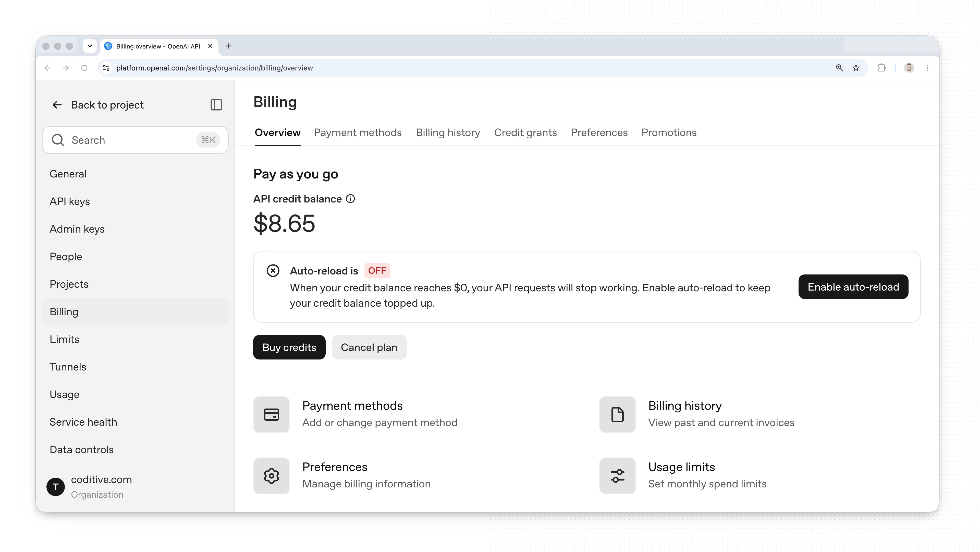
Task: Collapse the sidebar with the panel icon
Action: pyautogui.click(x=216, y=105)
